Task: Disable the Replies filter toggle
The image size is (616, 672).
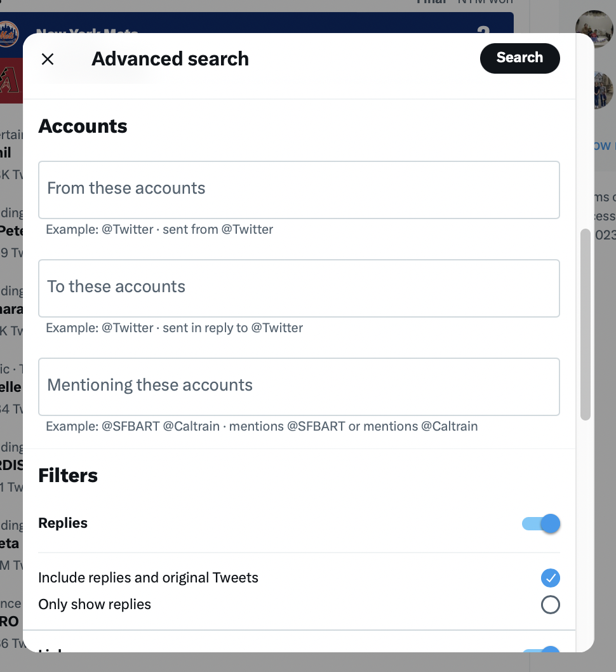Action: point(540,523)
